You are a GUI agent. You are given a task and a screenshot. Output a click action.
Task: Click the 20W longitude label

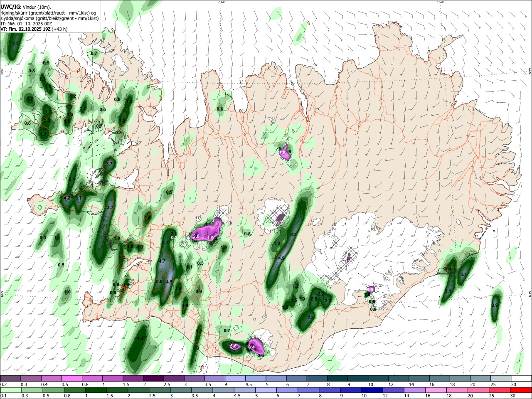point(221,2)
